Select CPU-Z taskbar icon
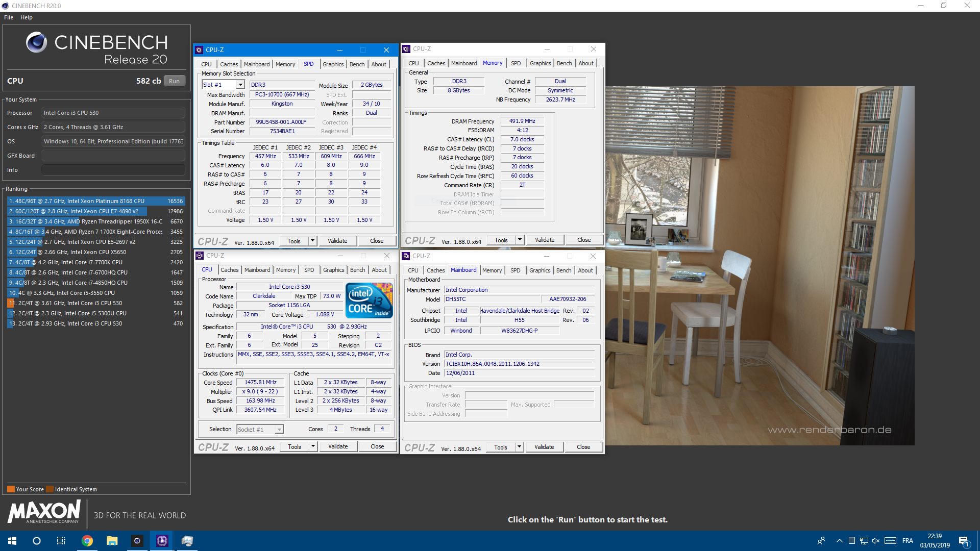 click(x=162, y=541)
